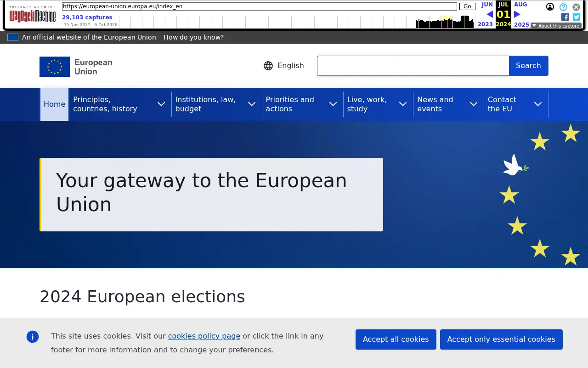The width and height of the screenshot is (588, 368).
Task: Click the small EU flag in official banner
Action: tap(13, 37)
